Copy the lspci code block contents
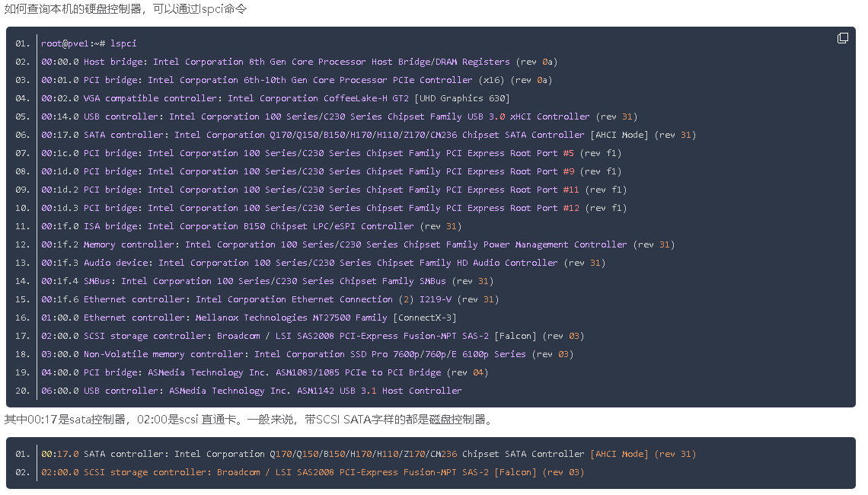The image size is (868, 495). tap(843, 38)
